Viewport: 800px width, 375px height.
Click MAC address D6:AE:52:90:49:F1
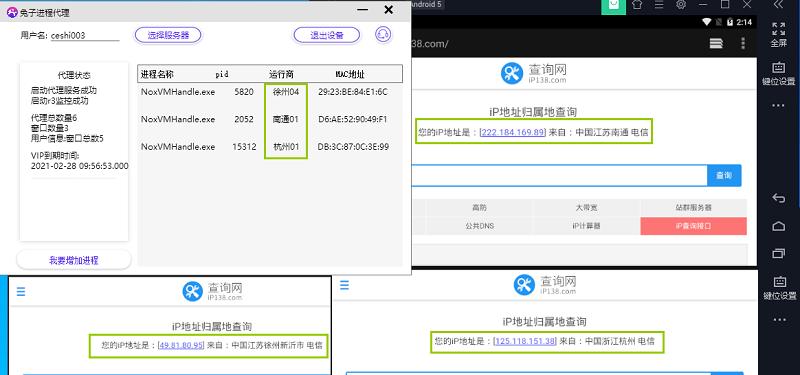[x=353, y=119]
